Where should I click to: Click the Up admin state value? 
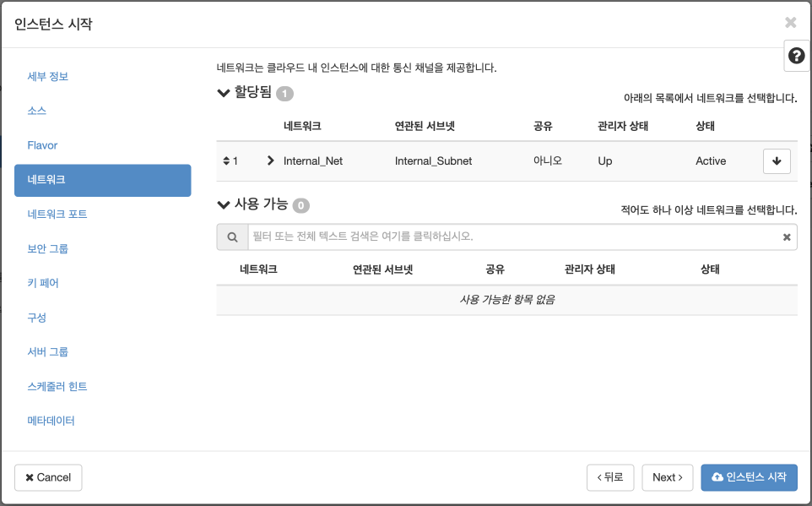(x=605, y=161)
